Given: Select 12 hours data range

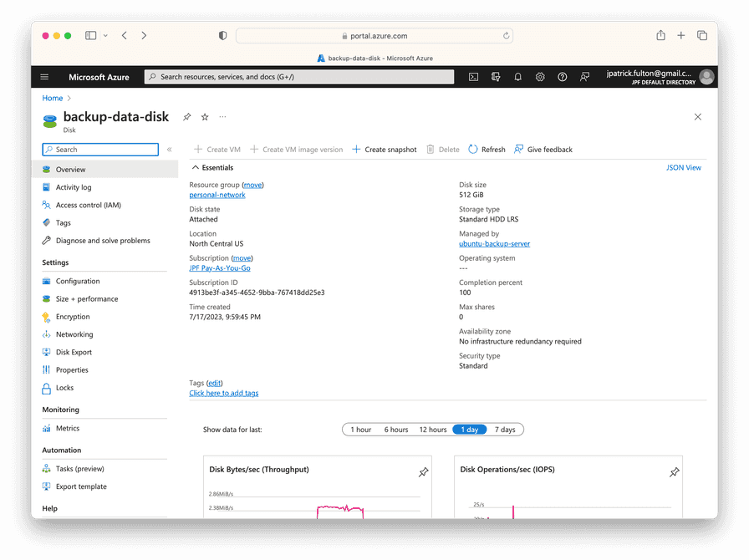Looking at the screenshot, I should (x=433, y=430).
